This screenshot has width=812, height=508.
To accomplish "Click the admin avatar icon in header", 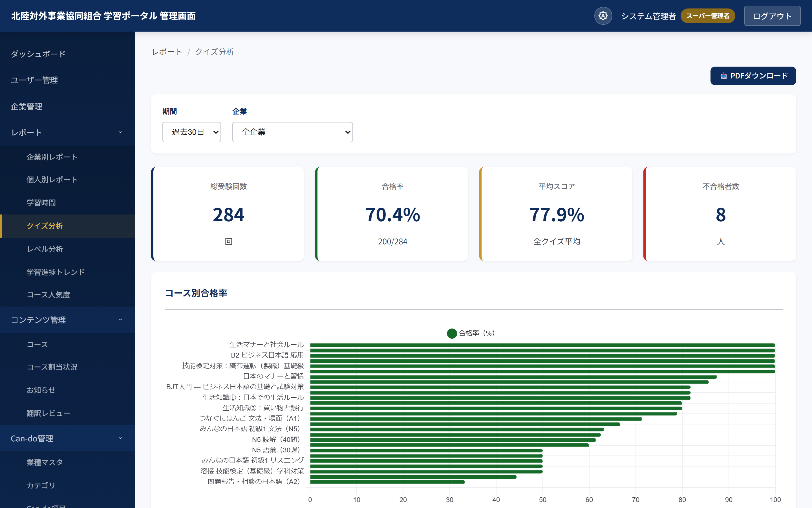I will [603, 16].
